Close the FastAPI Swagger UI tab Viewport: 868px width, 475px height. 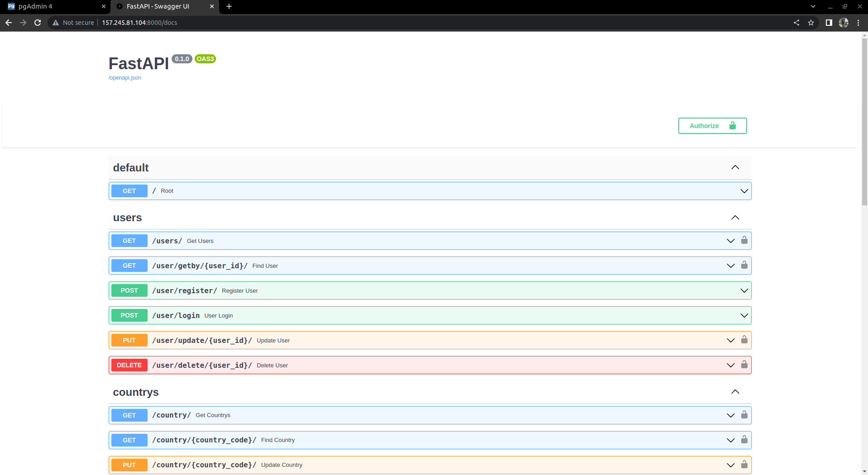click(212, 6)
